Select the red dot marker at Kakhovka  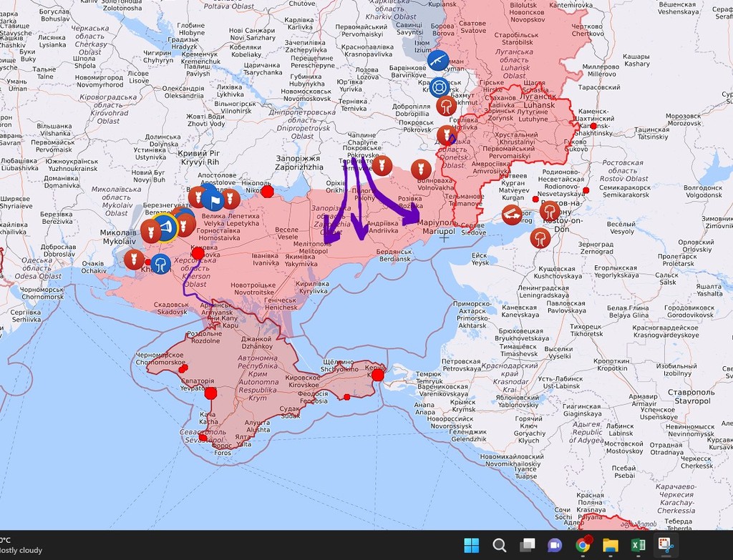tap(198, 254)
